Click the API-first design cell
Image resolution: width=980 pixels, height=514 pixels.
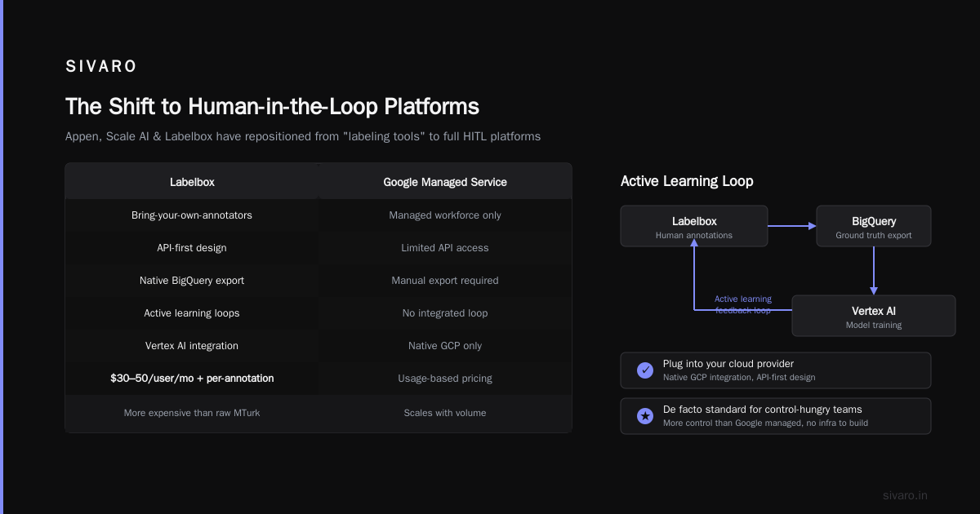(x=192, y=248)
